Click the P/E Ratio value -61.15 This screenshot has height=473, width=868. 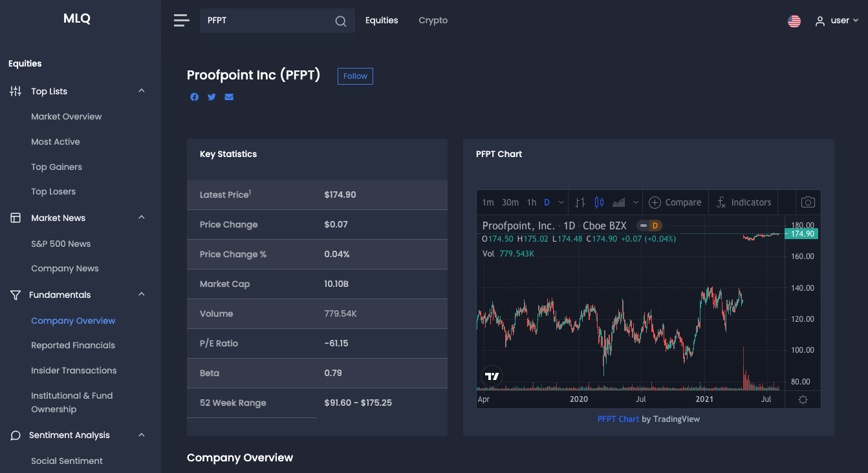[336, 344]
